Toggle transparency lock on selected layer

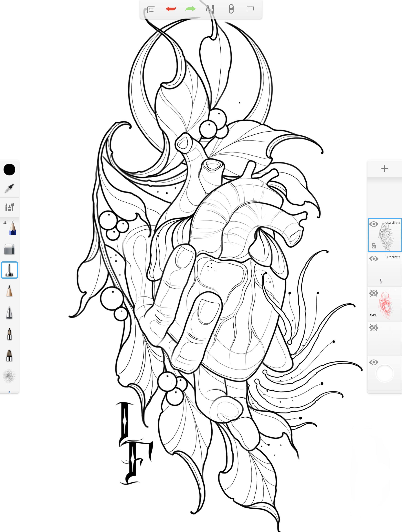click(x=374, y=246)
